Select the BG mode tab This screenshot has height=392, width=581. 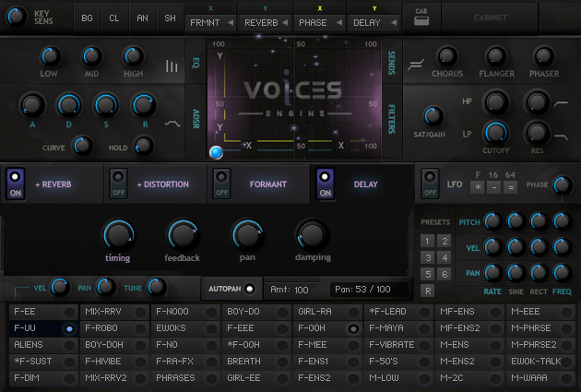(87, 18)
